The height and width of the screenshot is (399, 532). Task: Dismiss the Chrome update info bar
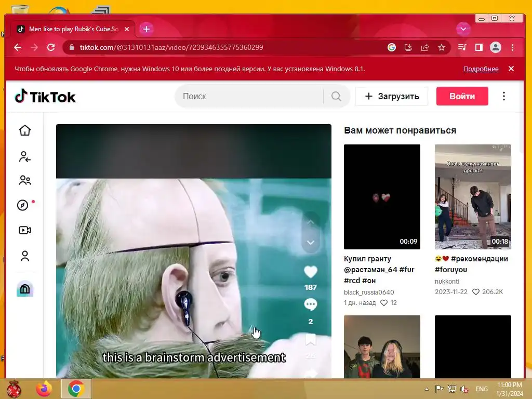(x=511, y=69)
